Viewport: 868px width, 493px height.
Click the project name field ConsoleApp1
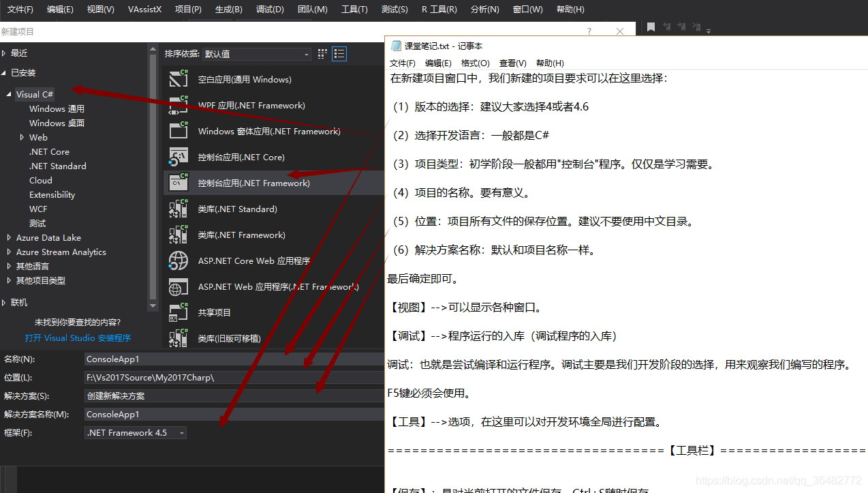(235, 359)
